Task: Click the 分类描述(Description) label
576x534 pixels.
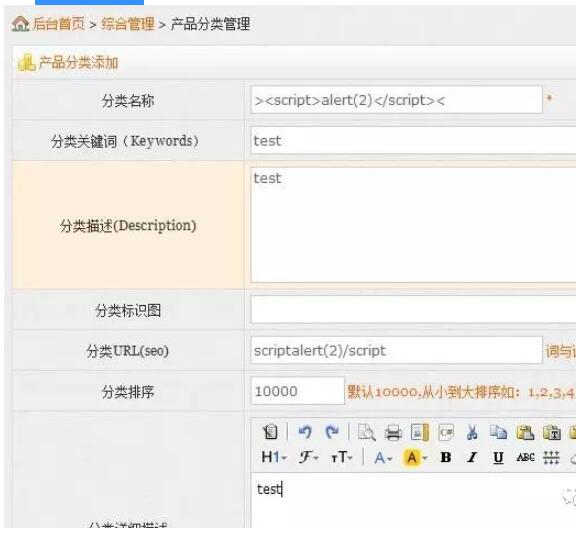Action: point(128,225)
